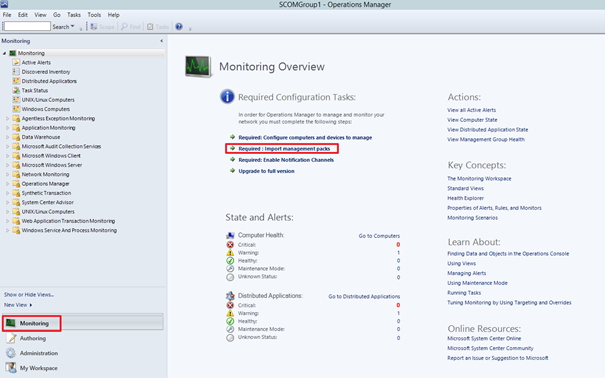The width and height of the screenshot is (605, 378).
Task: Click the System Center Advisor folder icon
Action: (16, 202)
